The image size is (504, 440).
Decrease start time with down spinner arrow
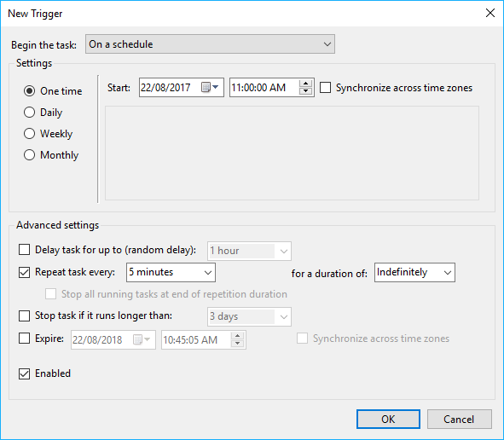305,91
